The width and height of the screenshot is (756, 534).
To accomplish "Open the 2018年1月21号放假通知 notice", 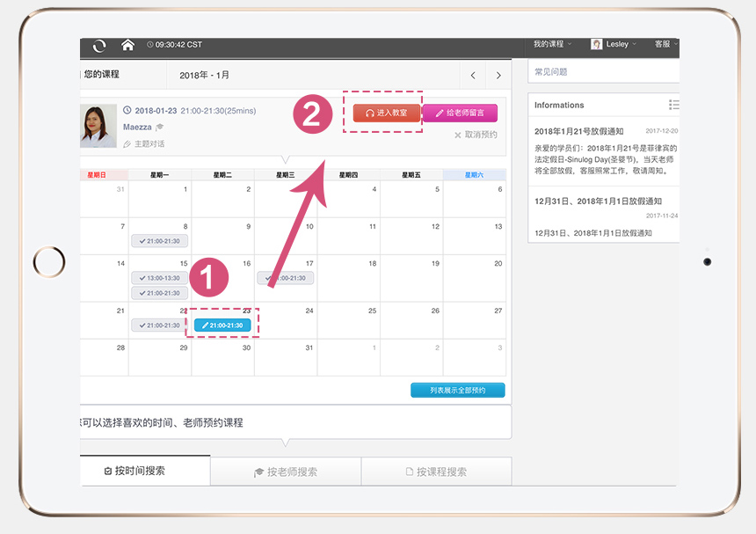I will [x=579, y=131].
